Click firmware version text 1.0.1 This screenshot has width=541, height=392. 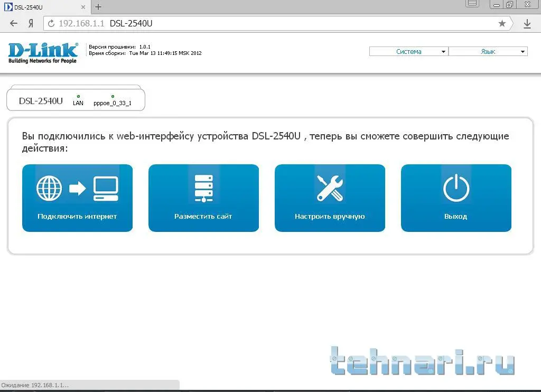point(145,46)
